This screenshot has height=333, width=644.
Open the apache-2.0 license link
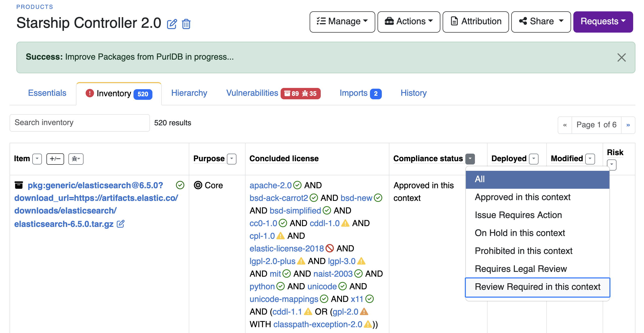pos(271,185)
